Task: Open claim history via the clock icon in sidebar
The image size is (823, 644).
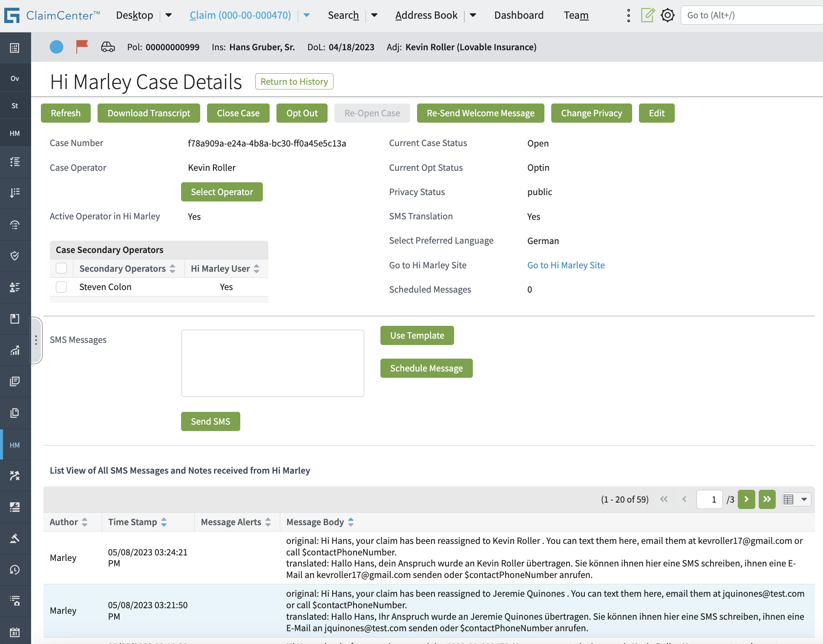Action: point(14,569)
